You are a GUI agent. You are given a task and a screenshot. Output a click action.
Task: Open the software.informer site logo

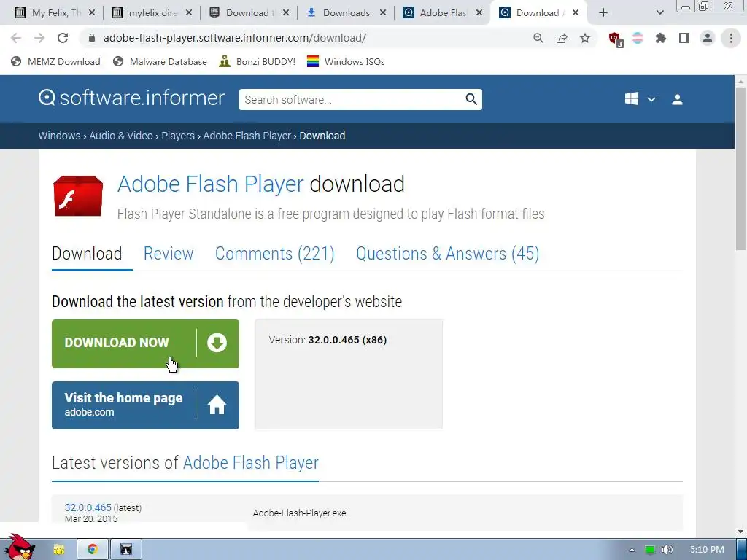click(131, 98)
